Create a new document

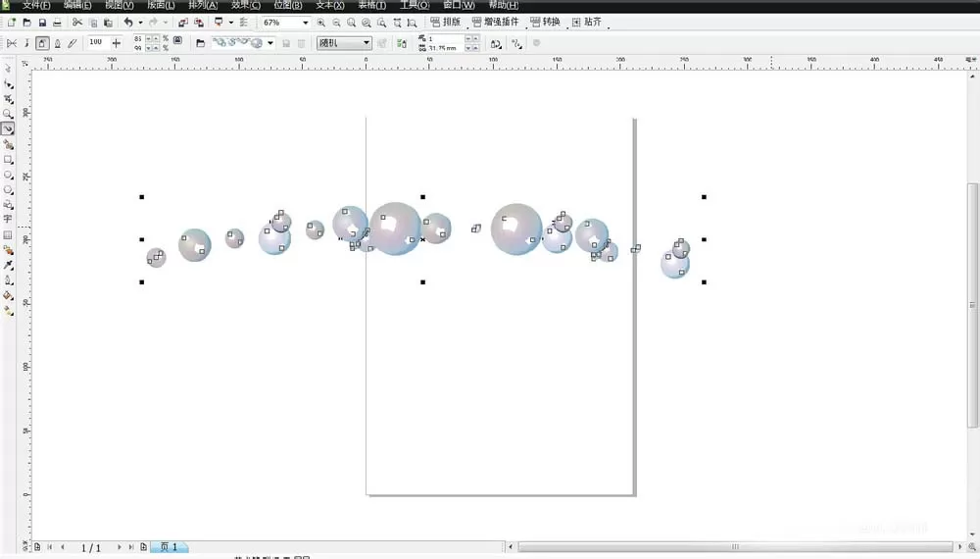coord(11,23)
